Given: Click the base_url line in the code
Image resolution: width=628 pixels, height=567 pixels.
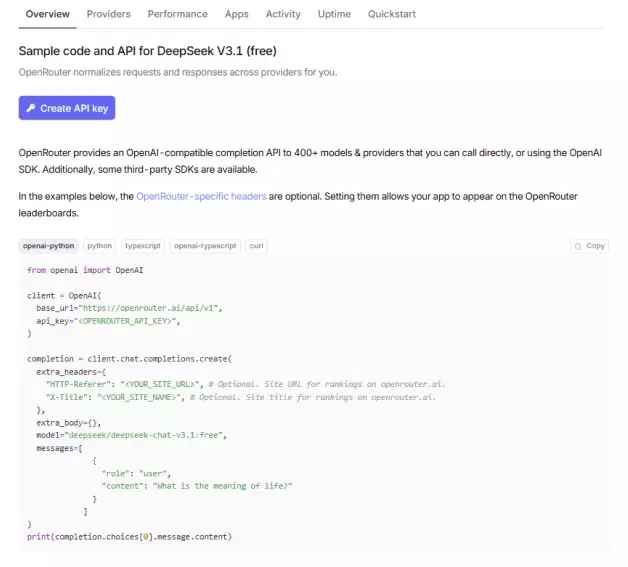Looking at the screenshot, I should click(x=129, y=308).
